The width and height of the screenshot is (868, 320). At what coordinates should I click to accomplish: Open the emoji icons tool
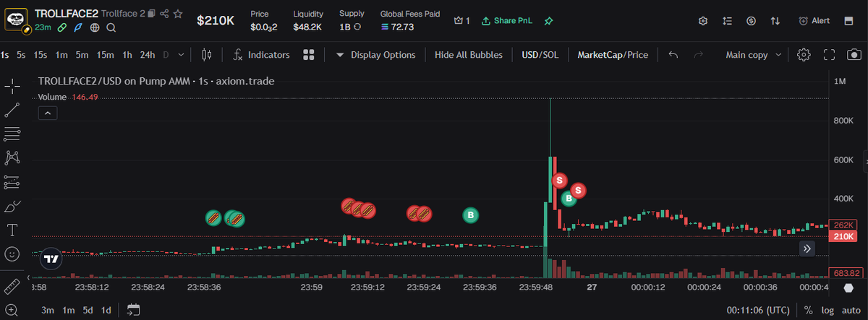pos(12,254)
